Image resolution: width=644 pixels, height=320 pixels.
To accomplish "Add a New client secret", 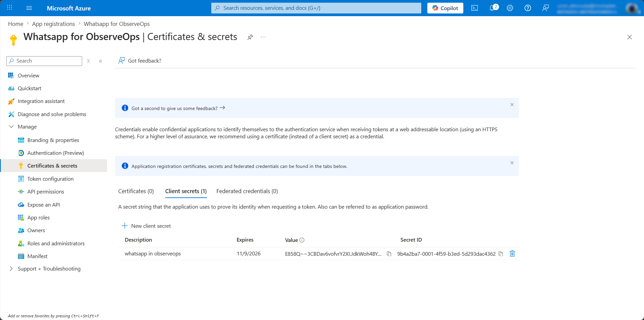I will [146, 226].
